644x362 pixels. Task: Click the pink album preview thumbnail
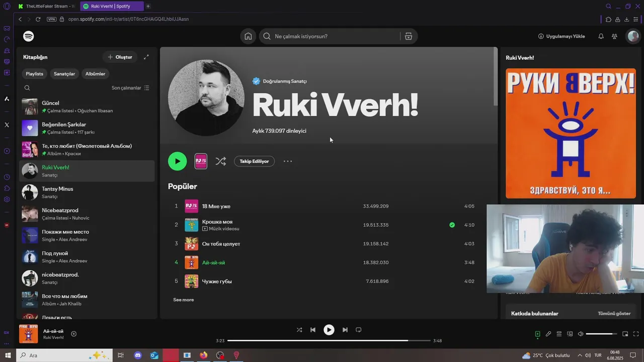coord(201,161)
